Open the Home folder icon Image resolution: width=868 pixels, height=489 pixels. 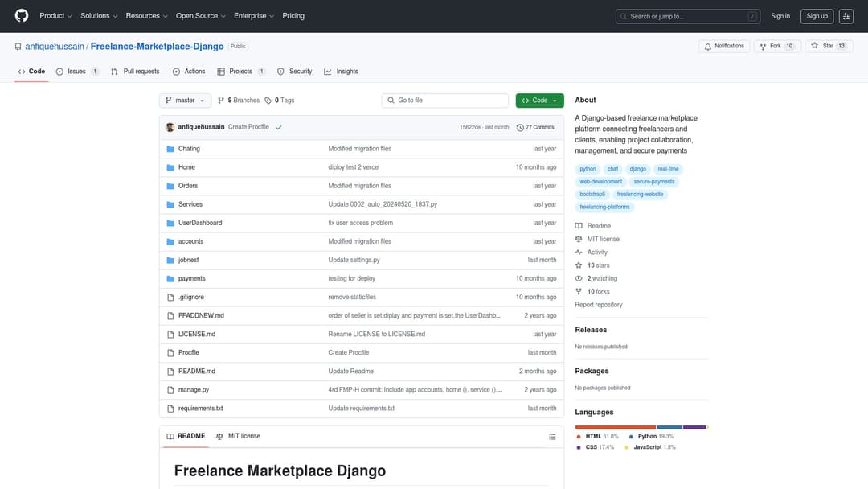[x=170, y=167]
